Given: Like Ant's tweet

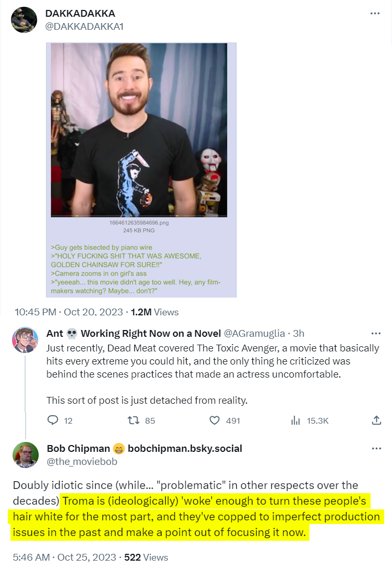Looking at the screenshot, I should click(x=214, y=420).
